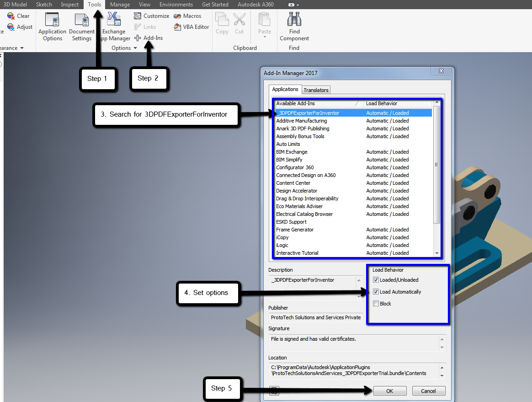Click add-in list scroll down arrow
The height and width of the screenshot is (402, 532).
(437, 253)
